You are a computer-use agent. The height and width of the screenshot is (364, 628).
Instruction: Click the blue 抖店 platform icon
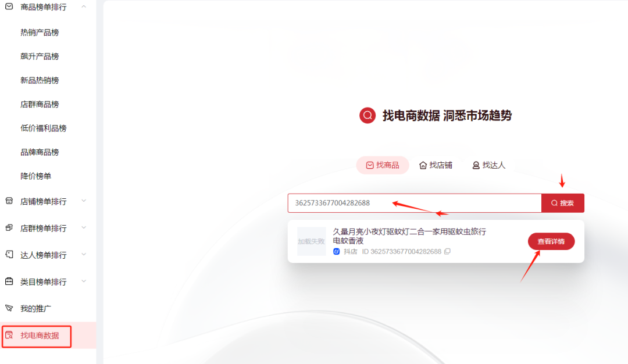pos(337,251)
